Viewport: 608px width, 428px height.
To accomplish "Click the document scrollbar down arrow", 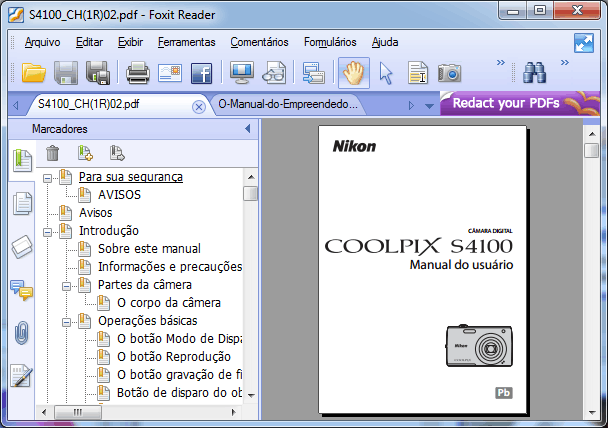I will (x=592, y=412).
